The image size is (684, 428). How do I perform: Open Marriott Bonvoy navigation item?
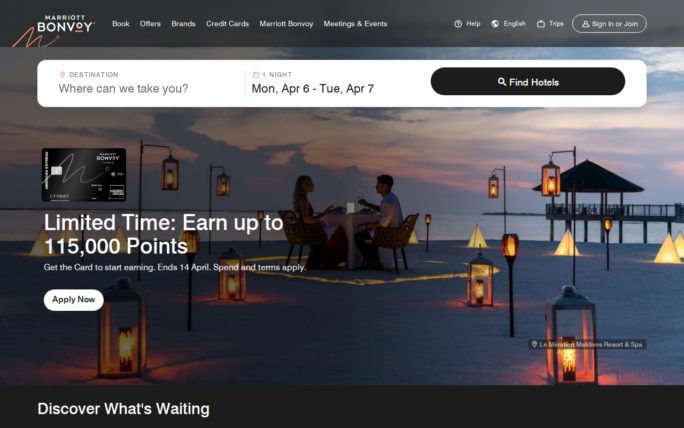click(286, 24)
